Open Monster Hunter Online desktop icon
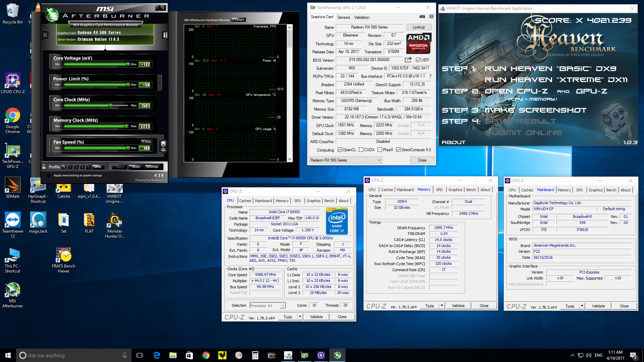 pos(114,225)
